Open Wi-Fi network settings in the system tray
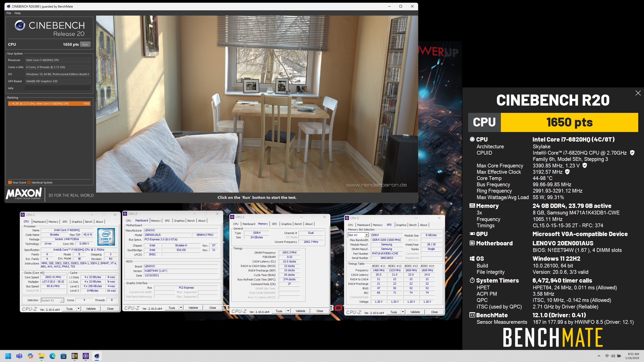 click(607, 356)
